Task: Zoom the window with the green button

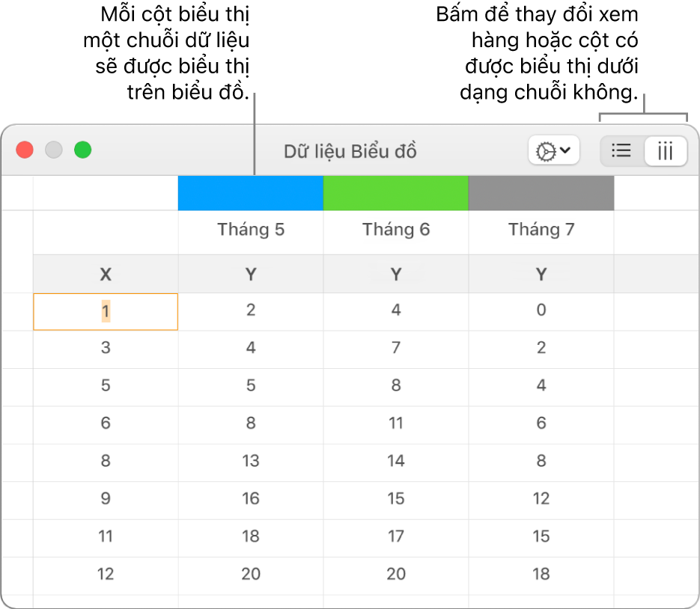Action: click(82, 150)
